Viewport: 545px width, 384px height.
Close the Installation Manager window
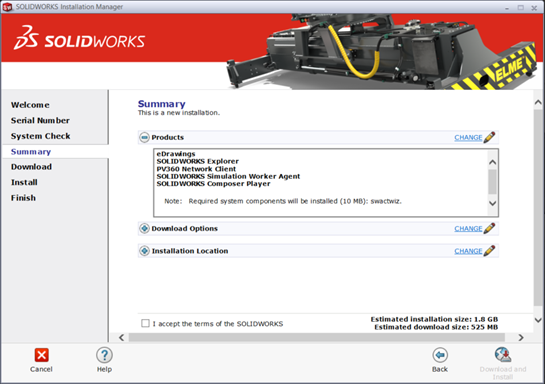(534, 8)
